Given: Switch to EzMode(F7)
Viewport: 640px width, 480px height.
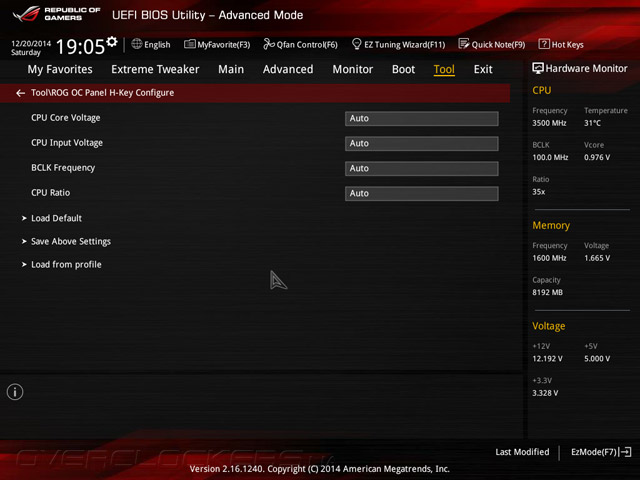Looking at the screenshot, I should 601,452.
